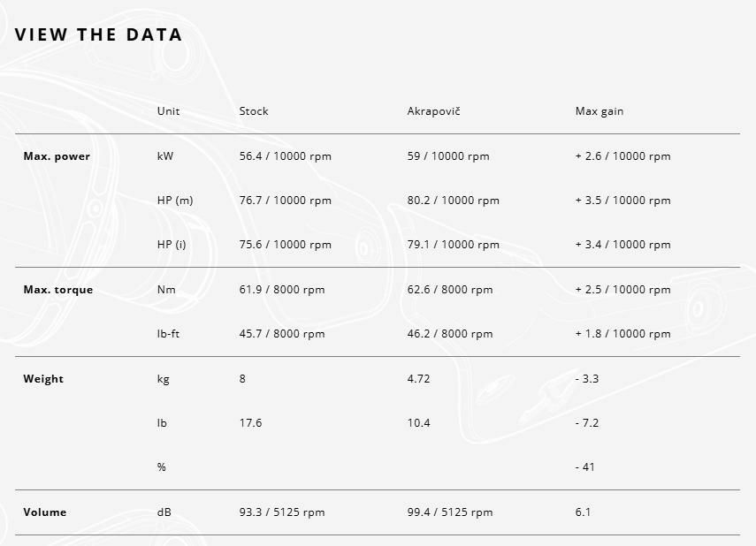Click the Max. power row label
Image resolution: width=756 pixels, height=546 pixels.
pyautogui.click(x=57, y=156)
